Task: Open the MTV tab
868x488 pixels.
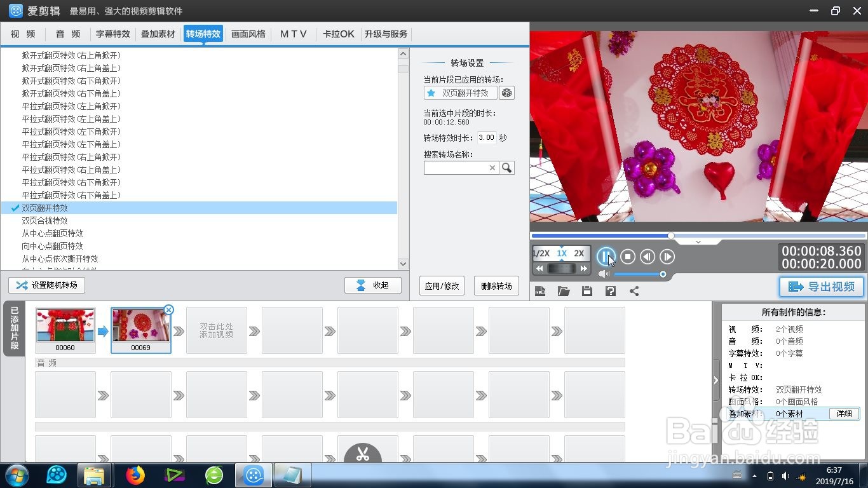Action: 293,34
